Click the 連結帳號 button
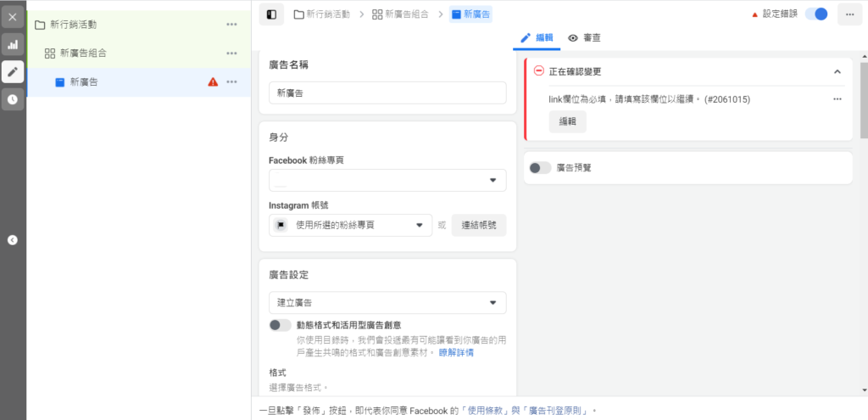 click(479, 225)
